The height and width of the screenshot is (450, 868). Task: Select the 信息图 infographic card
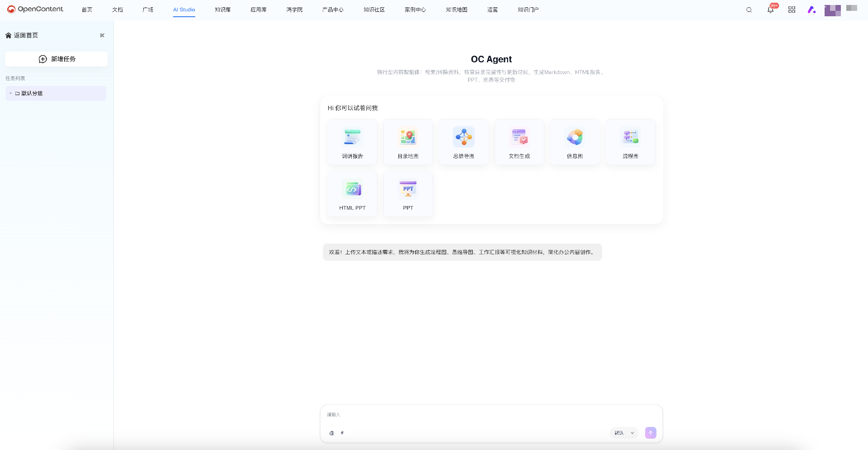[x=575, y=142]
